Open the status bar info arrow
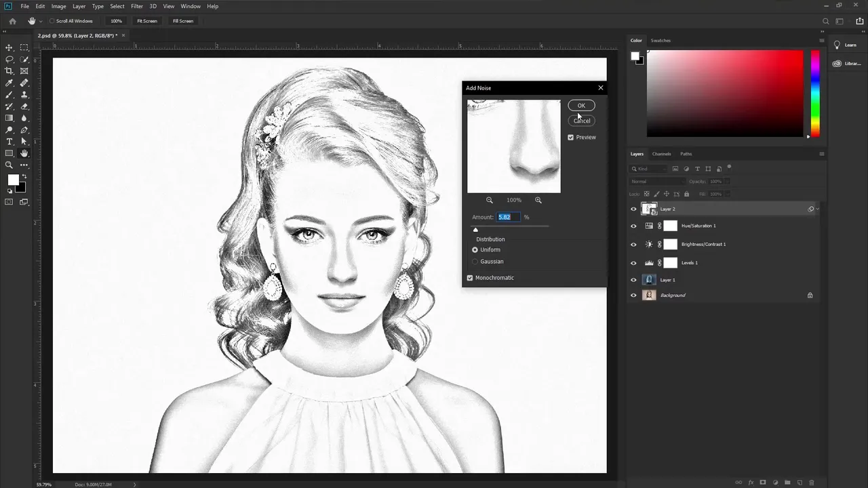This screenshot has height=488, width=868. point(134,485)
